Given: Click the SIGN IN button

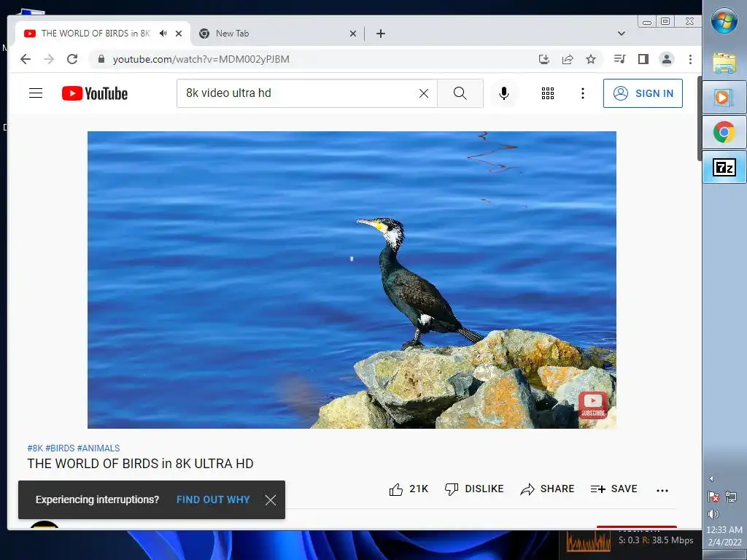Looking at the screenshot, I should click(643, 93).
